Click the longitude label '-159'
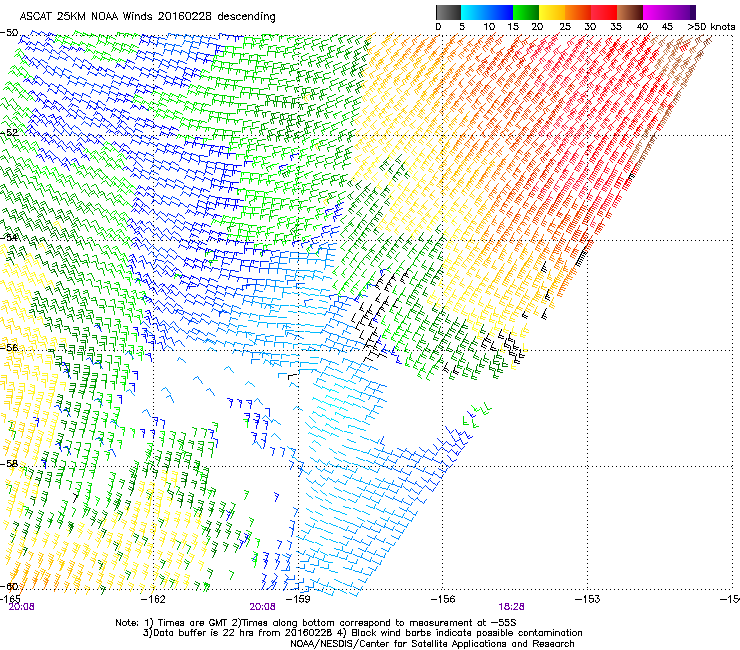Viewport: 740px width, 650px height. (298, 599)
